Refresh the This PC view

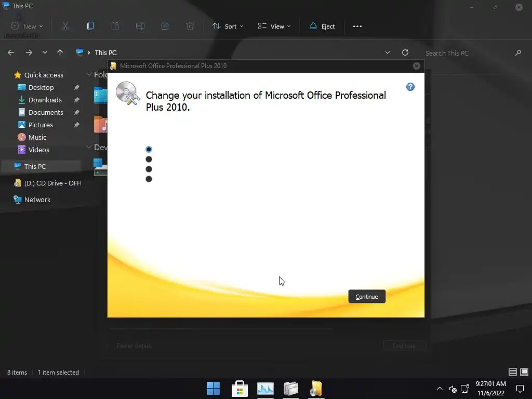[x=405, y=52]
